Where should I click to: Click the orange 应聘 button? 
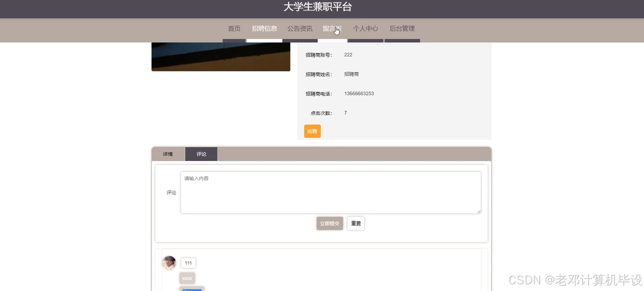(x=312, y=131)
